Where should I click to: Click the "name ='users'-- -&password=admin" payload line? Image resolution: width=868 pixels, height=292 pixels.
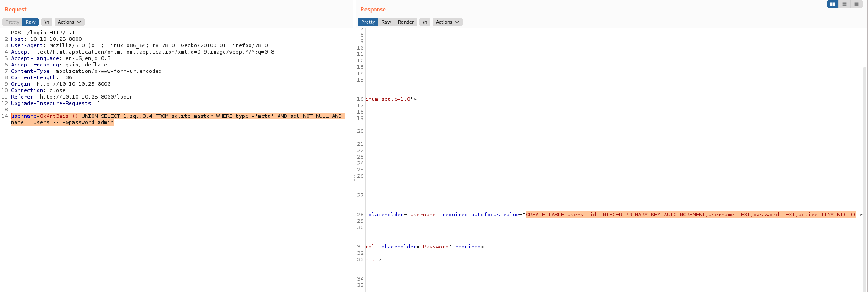point(62,122)
